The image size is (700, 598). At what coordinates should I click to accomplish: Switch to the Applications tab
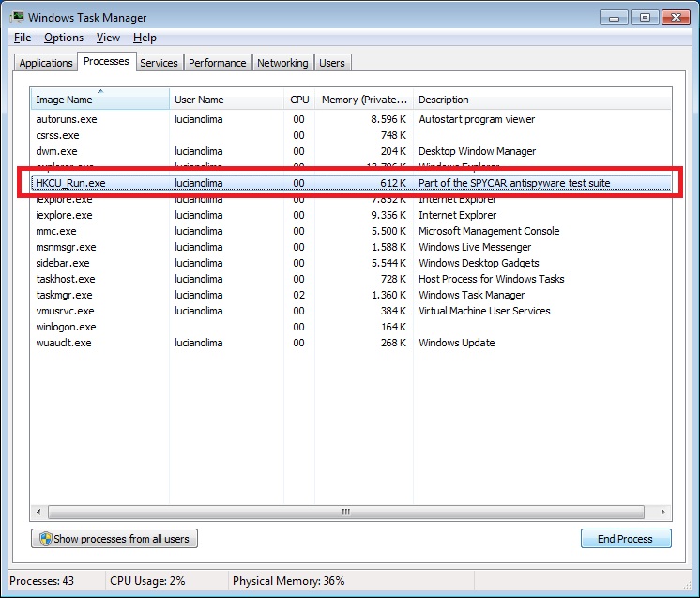click(x=46, y=63)
